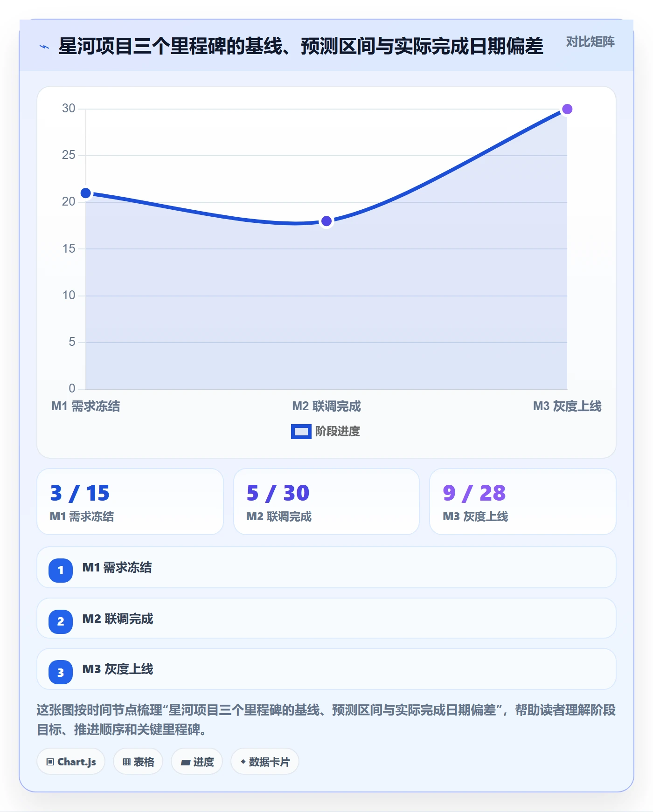Viewport: 653px width, 812px height.
Task: Open the 5 / 30 M2 联调完成 card
Action: [x=326, y=502]
